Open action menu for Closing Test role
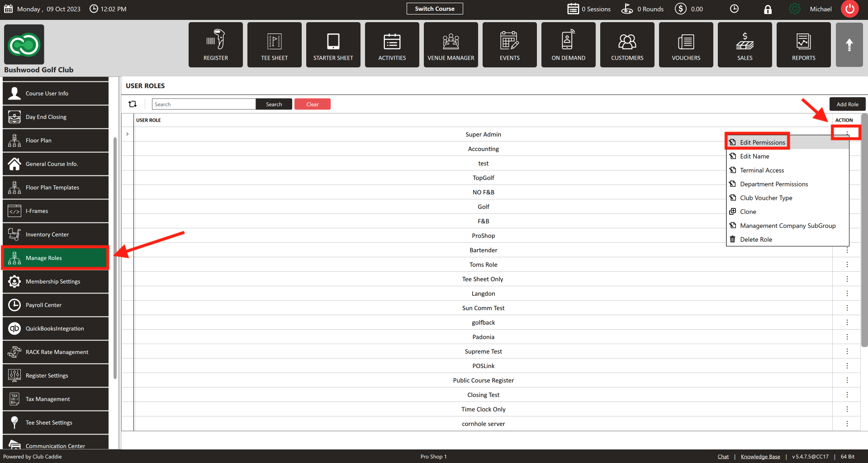This screenshot has height=463, width=868. point(847,395)
